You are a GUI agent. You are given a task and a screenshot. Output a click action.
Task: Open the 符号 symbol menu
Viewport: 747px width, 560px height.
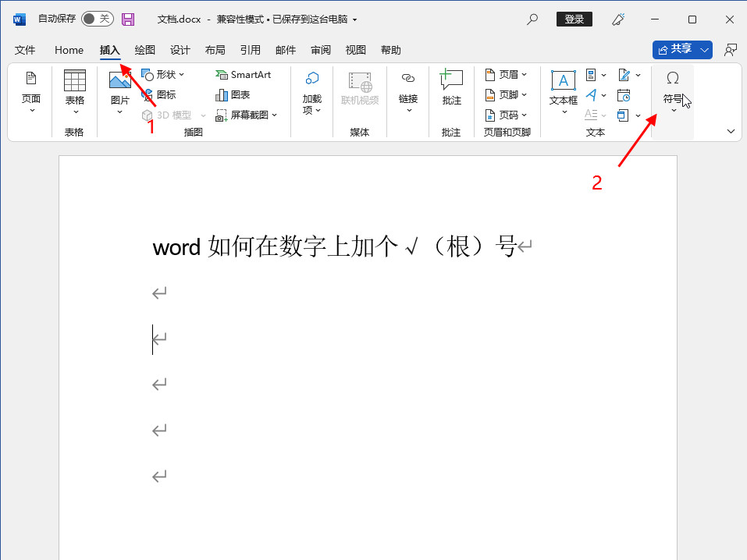(673, 90)
